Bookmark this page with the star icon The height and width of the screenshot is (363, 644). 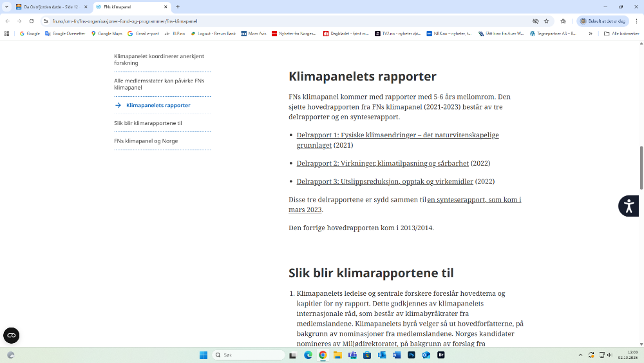[x=546, y=21]
